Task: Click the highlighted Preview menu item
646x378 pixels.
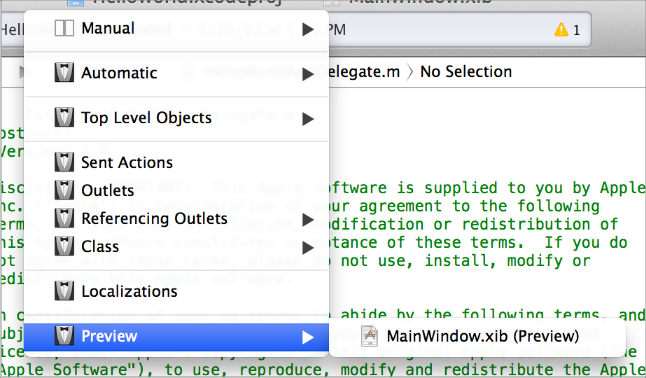Action: pyautogui.click(x=176, y=336)
